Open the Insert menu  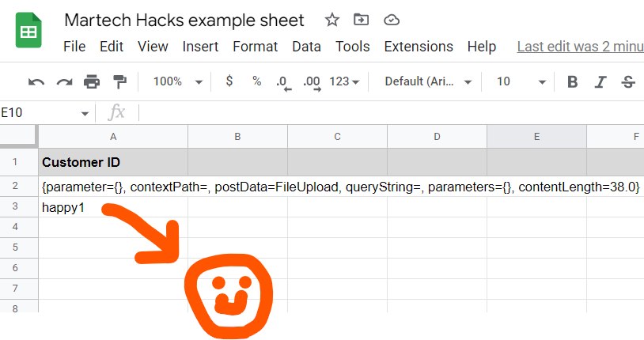point(200,47)
